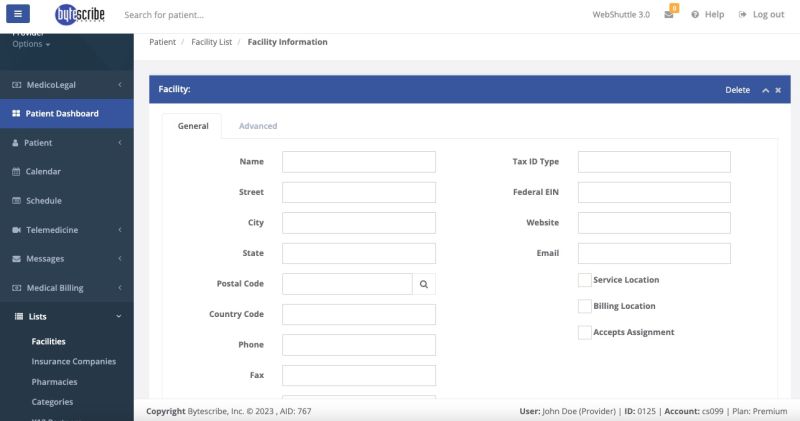The height and width of the screenshot is (421, 800).
Task: Expand the Medical Billing sidebar menu
Action: coord(66,288)
